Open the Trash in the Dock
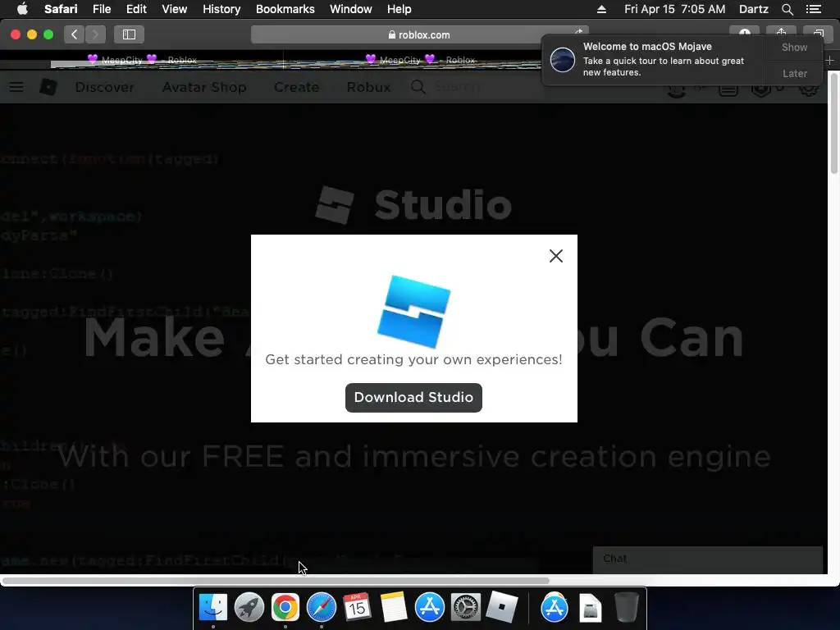The height and width of the screenshot is (630, 840). coord(626,608)
